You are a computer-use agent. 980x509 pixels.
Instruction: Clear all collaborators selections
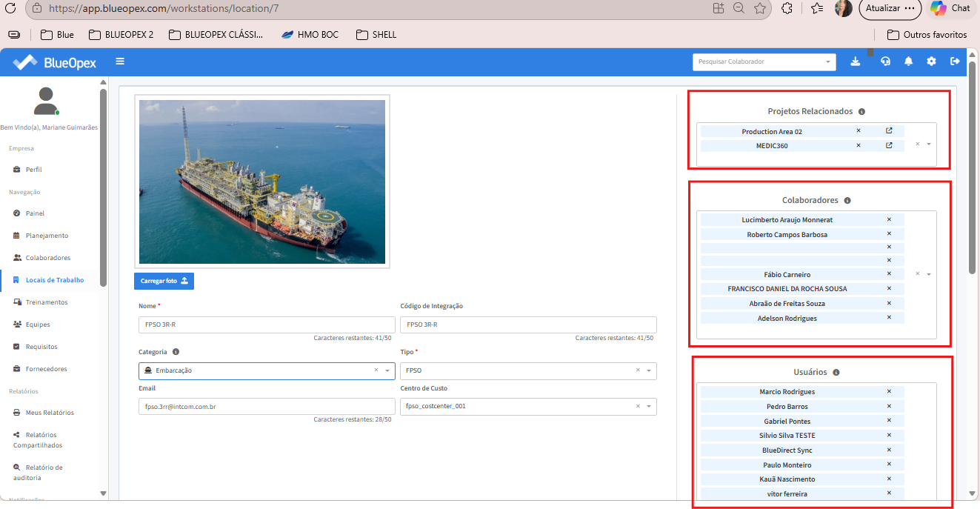coord(917,273)
